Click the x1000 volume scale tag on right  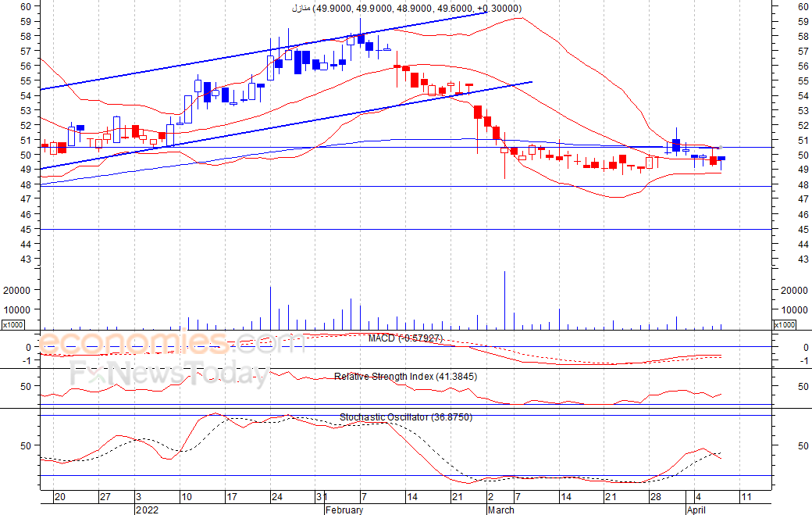784,325
